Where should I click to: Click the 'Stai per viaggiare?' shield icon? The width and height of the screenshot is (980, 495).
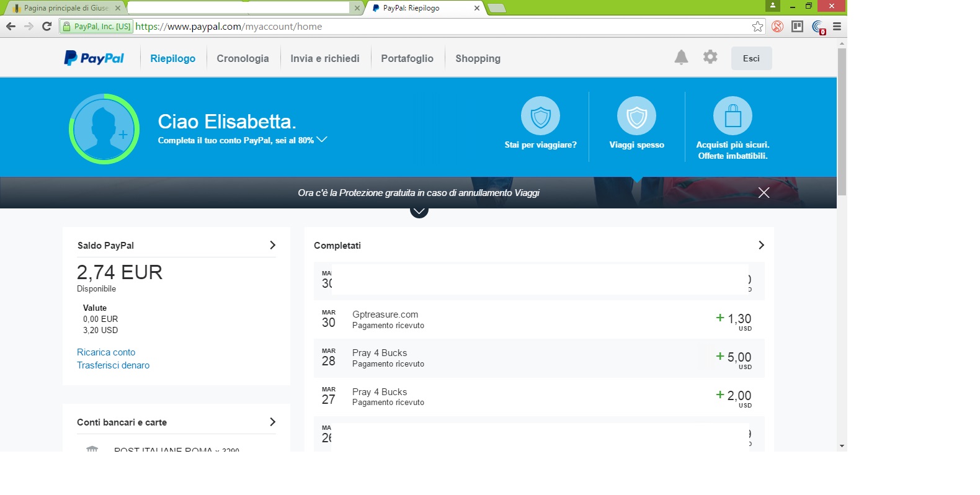click(x=540, y=116)
